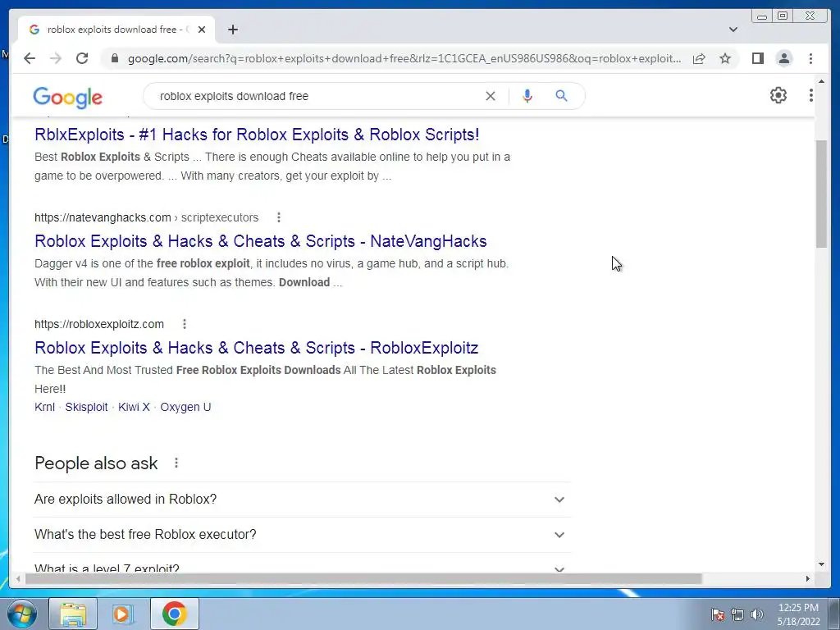The width and height of the screenshot is (840, 630).
Task: Click the scroll left arrow
Action: [x=18, y=578]
